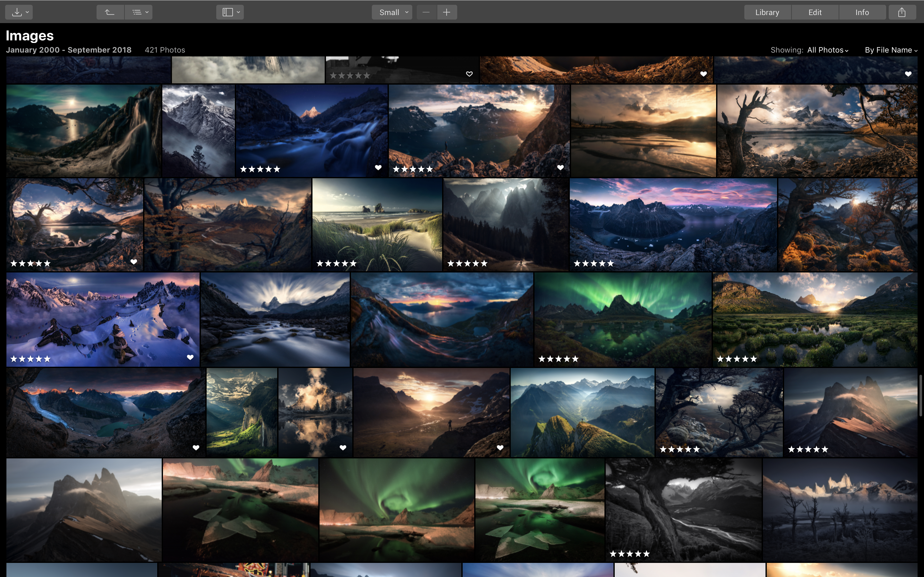Click the Library tab button
This screenshot has width=924, height=577.
(767, 12)
